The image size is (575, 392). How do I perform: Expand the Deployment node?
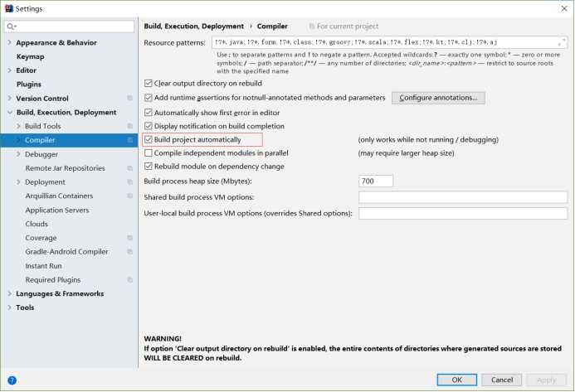18,182
